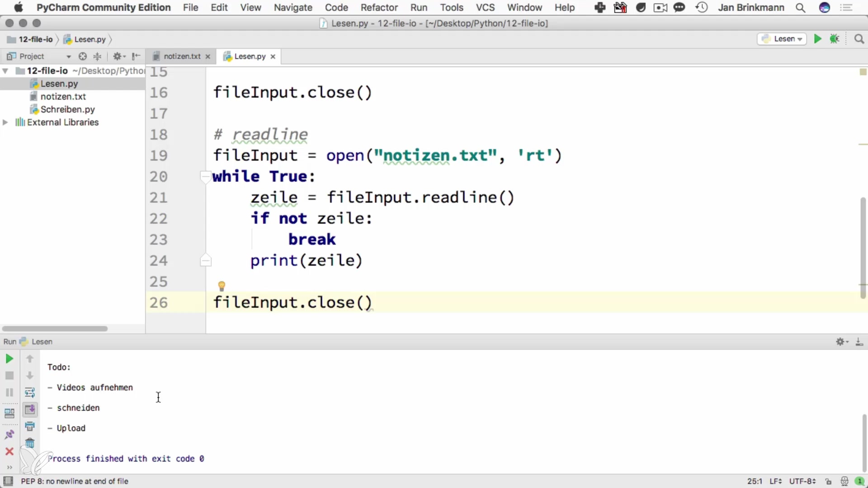The height and width of the screenshot is (488, 868).
Task: Open the Refactor menu
Action: 379,8
